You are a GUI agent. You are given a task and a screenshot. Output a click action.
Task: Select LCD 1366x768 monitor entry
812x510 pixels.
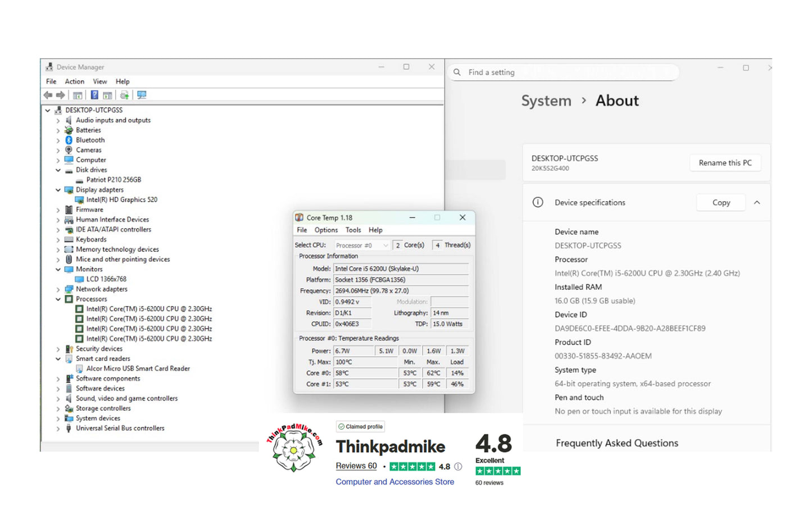pos(106,279)
